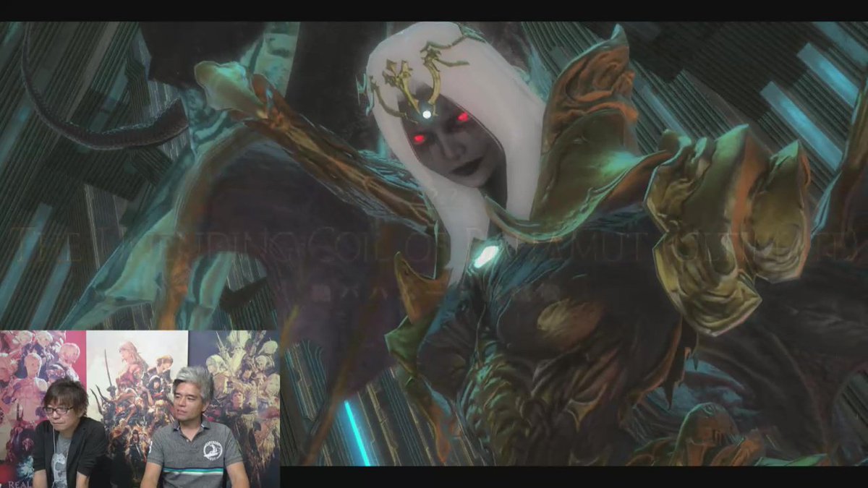Click the presenters' webcam picture-in-picture inset

[x=140, y=409]
